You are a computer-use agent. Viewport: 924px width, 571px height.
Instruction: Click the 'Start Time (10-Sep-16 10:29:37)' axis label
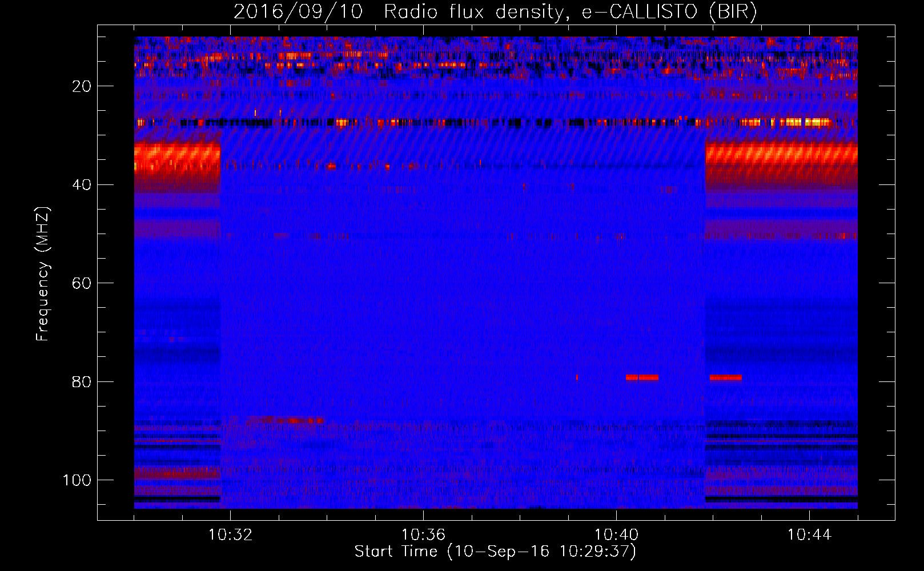(x=495, y=552)
